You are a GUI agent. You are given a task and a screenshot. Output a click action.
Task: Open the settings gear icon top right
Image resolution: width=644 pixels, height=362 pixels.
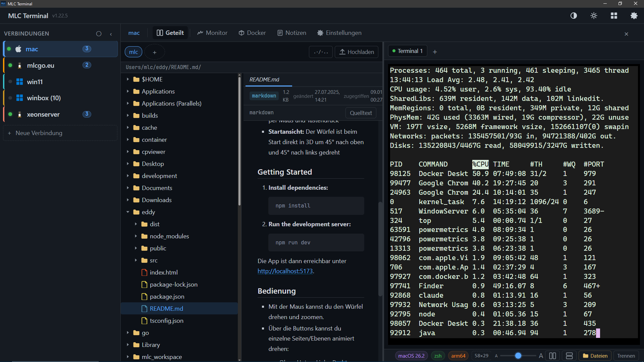[x=634, y=15]
